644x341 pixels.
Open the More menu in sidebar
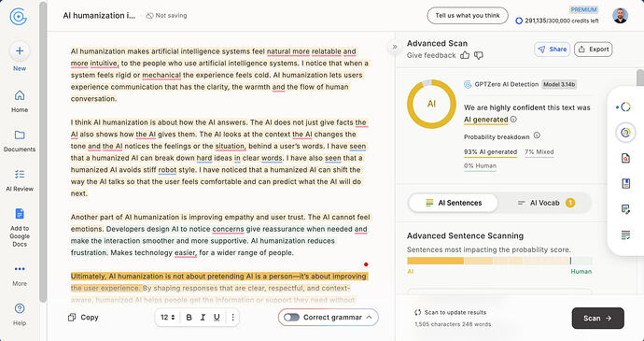[20, 276]
